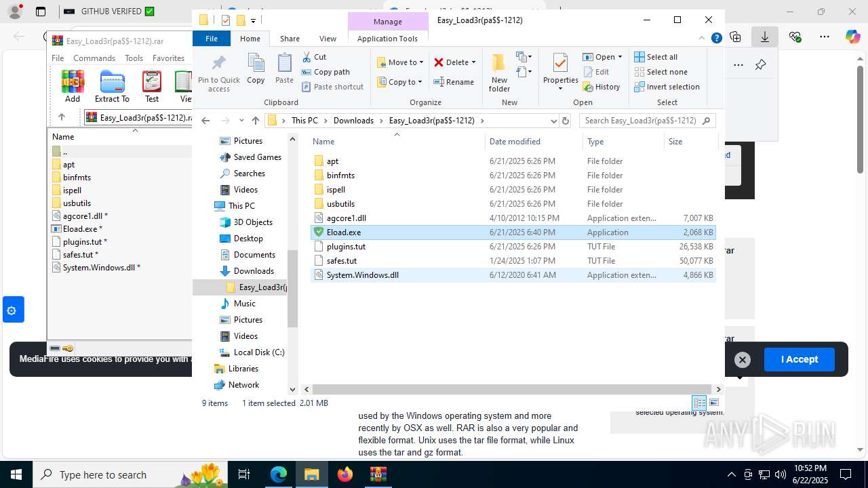Click the Copy icon in Clipboard group
Image resolution: width=868 pixels, height=488 pixels.
click(256, 64)
